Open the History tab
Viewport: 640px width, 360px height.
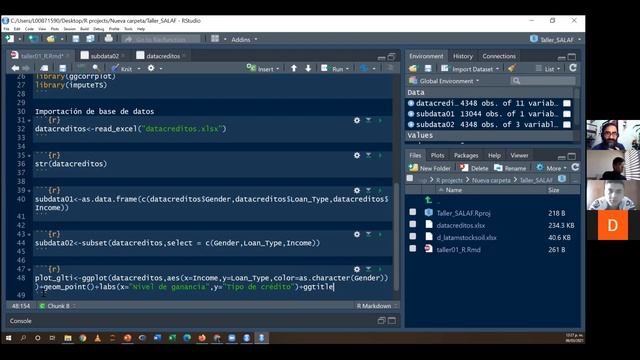click(x=462, y=56)
